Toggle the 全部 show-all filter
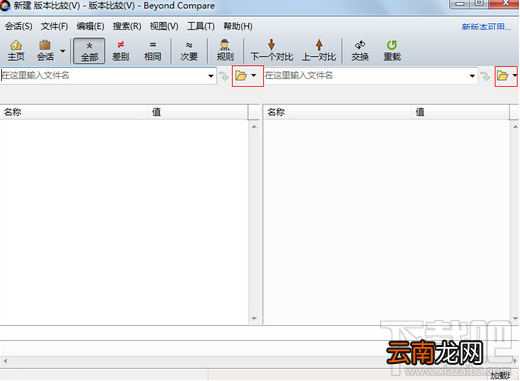 [x=89, y=51]
